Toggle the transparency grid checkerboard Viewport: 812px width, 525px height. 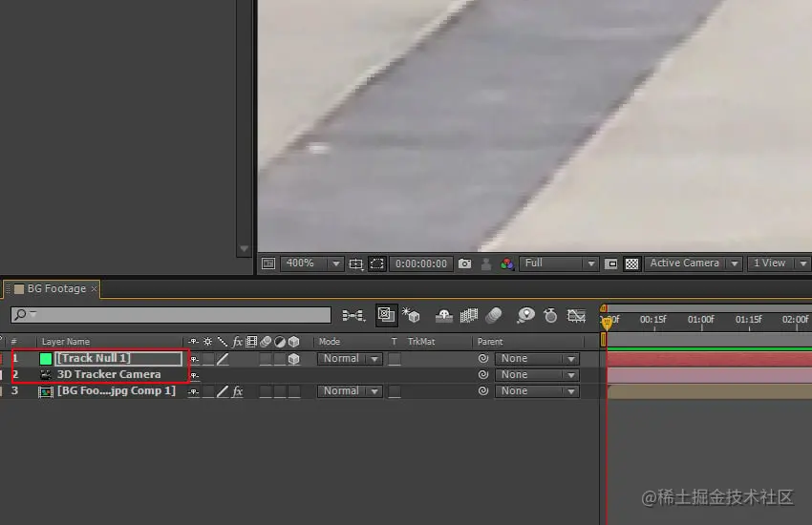pos(631,263)
